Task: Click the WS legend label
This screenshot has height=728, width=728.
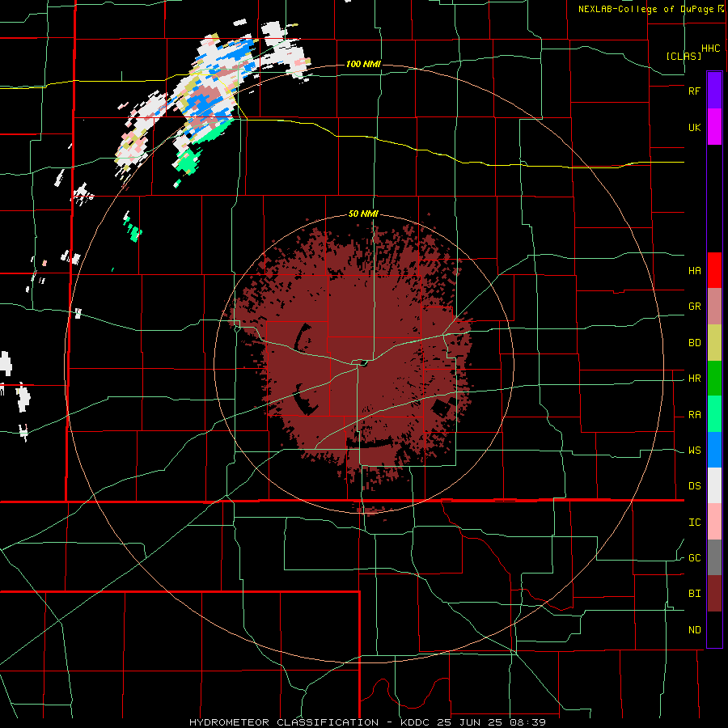Action: coord(694,451)
